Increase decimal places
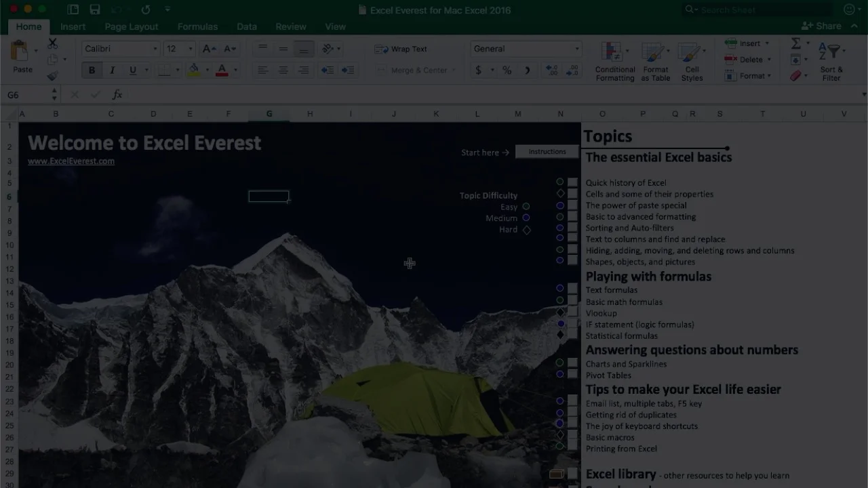 click(551, 70)
